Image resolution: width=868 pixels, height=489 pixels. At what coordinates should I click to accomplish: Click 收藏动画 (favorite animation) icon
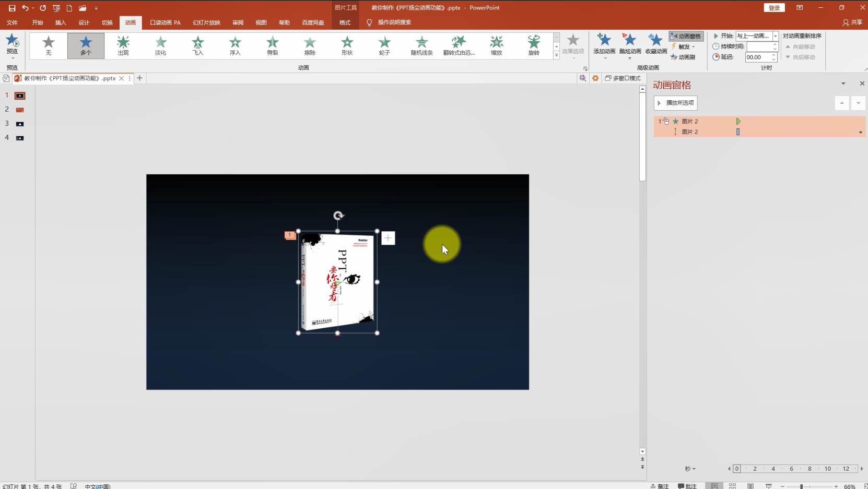pos(656,45)
